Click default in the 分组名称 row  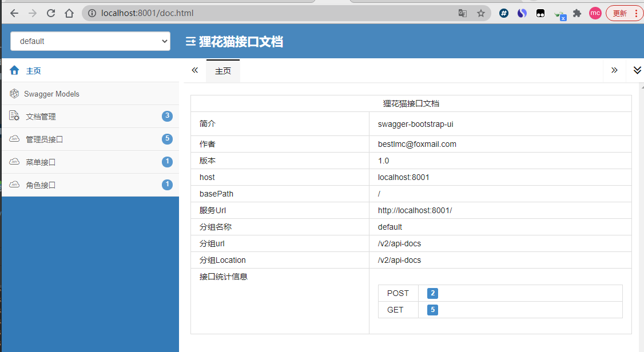(x=390, y=227)
